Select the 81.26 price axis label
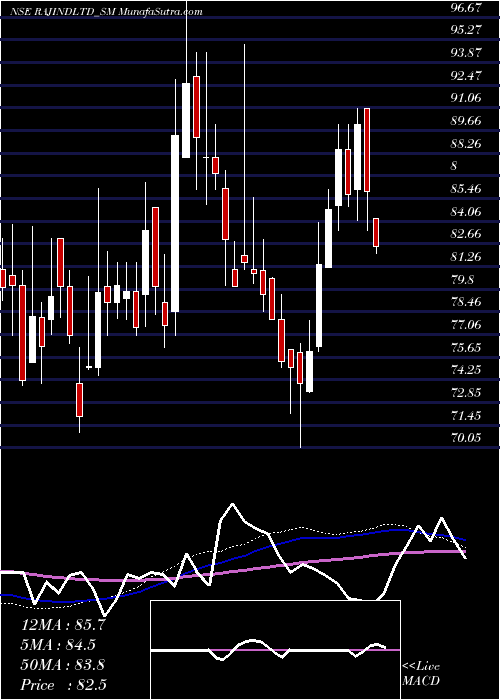The image size is (500, 700). click(467, 256)
